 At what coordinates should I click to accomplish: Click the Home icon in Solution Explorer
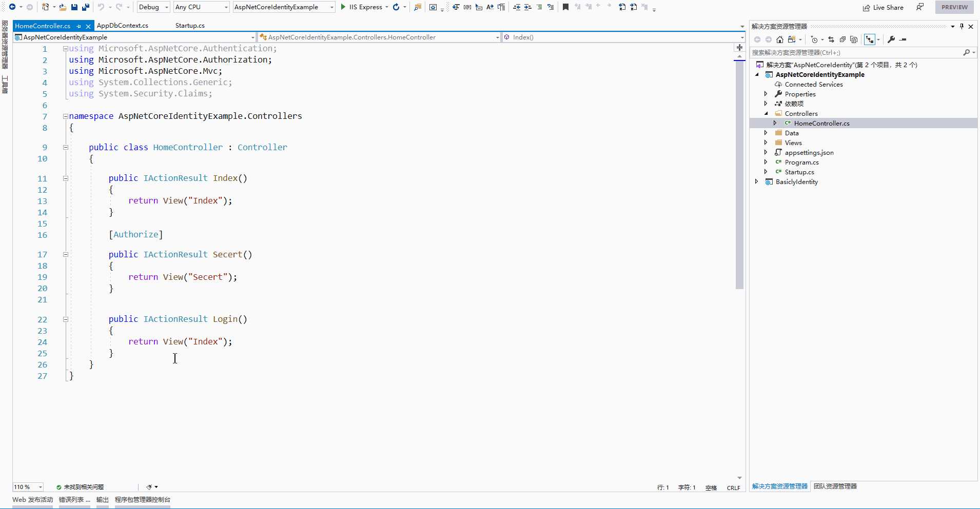tap(780, 39)
